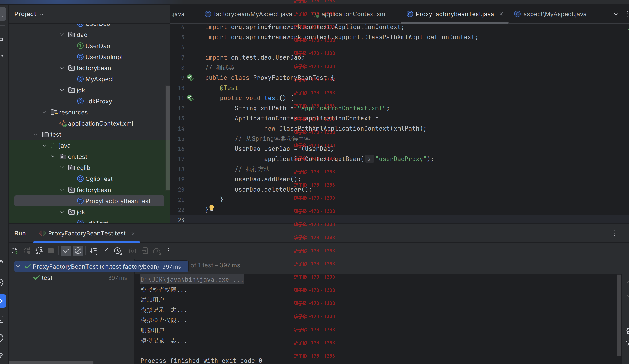The height and width of the screenshot is (364, 629).
Task: Collapse the resources folder
Action: click(44, 112)
